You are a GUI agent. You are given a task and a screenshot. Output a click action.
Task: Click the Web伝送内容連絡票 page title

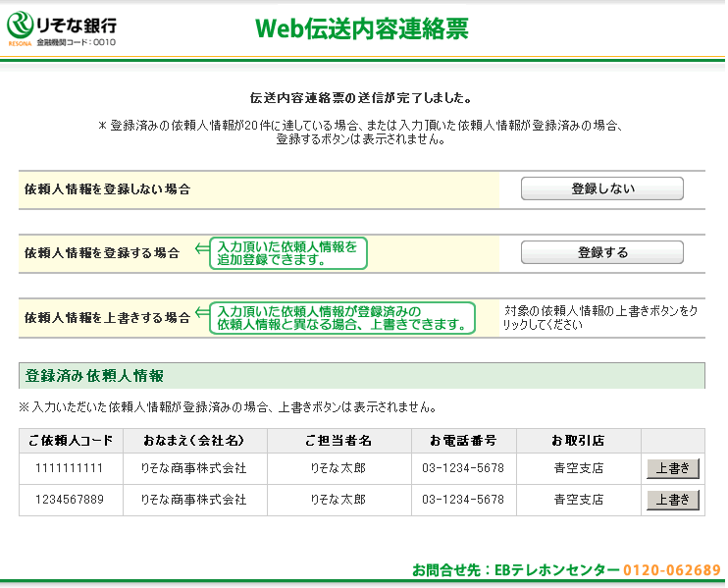[x=362, y=28]
